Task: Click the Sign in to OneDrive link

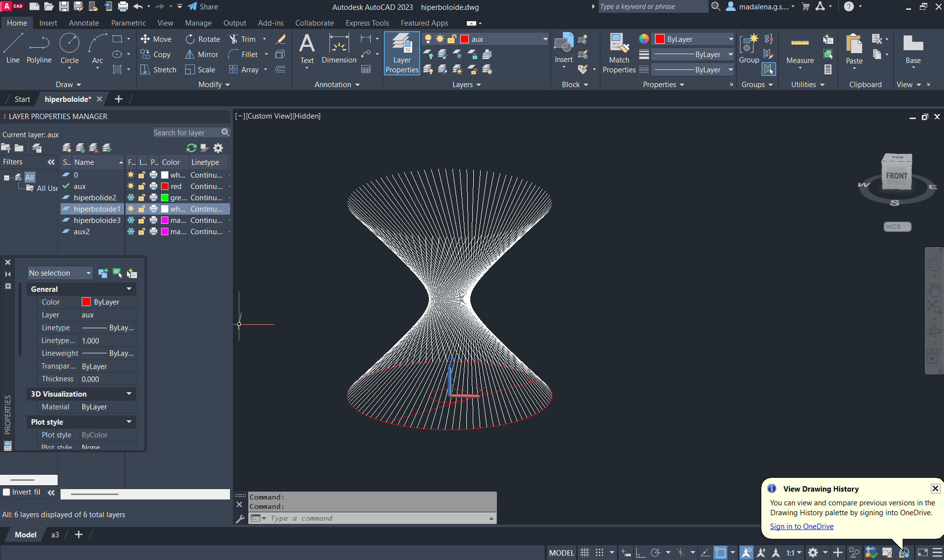Action: 802,527
